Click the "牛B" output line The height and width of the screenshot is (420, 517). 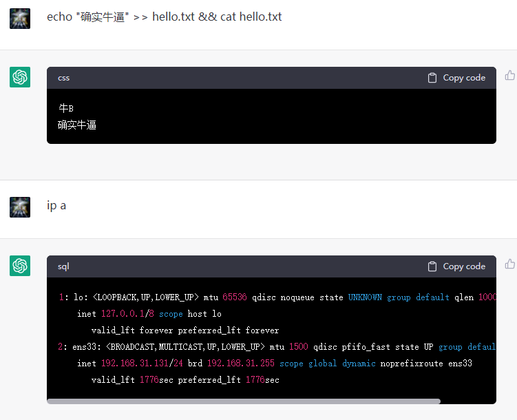pos(66,109)
